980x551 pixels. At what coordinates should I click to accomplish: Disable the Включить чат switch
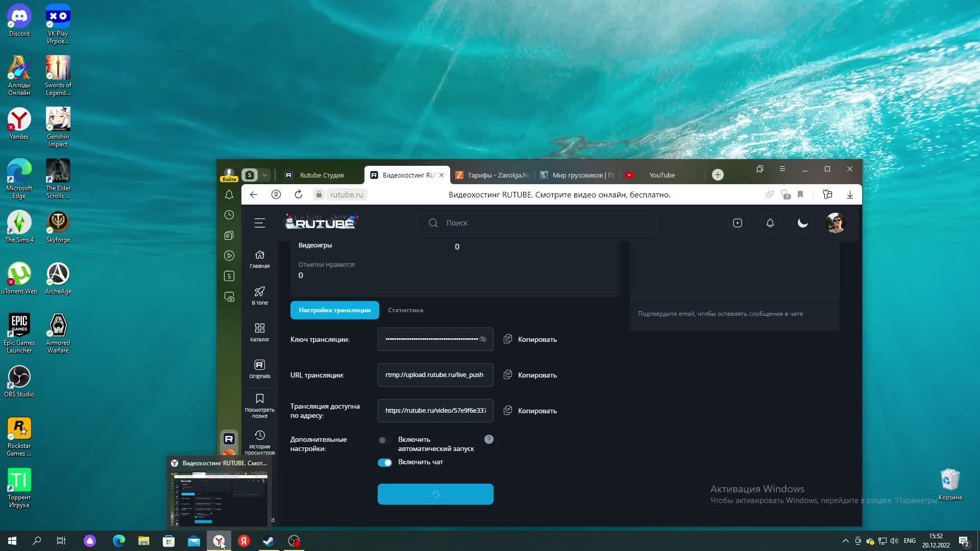click(x=384, y=463)
